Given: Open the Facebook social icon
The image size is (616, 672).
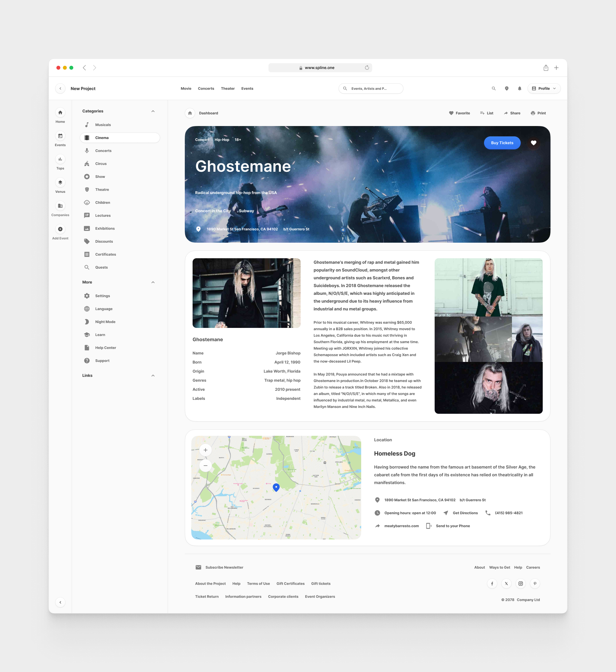Looking at the screenshot, I should pyautogui.click(x=492, y=583).
